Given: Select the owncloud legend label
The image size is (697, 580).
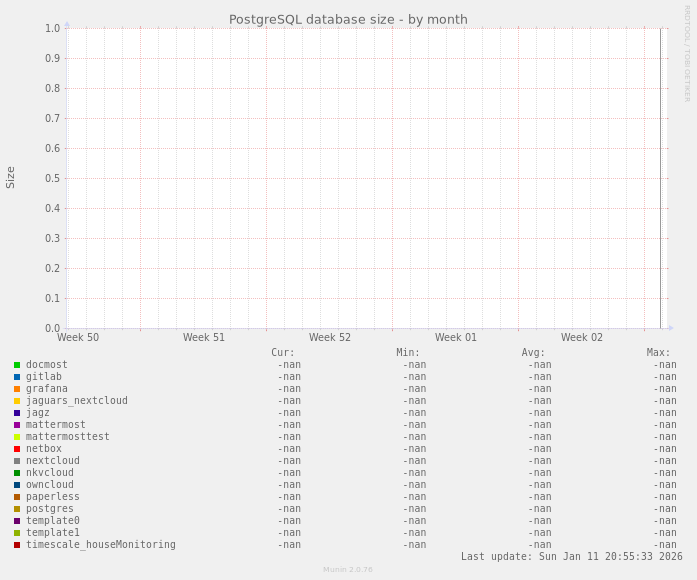Looking at the screenshot, I should click(50, 484).
